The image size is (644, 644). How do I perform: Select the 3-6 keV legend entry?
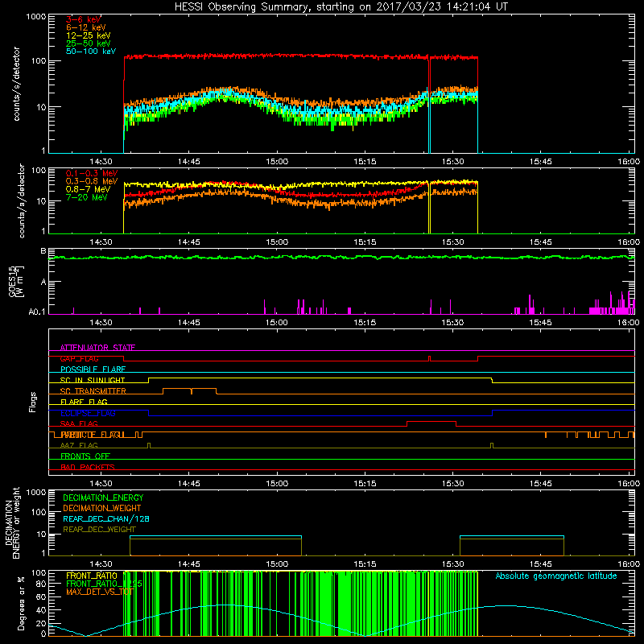click(83, 19)
